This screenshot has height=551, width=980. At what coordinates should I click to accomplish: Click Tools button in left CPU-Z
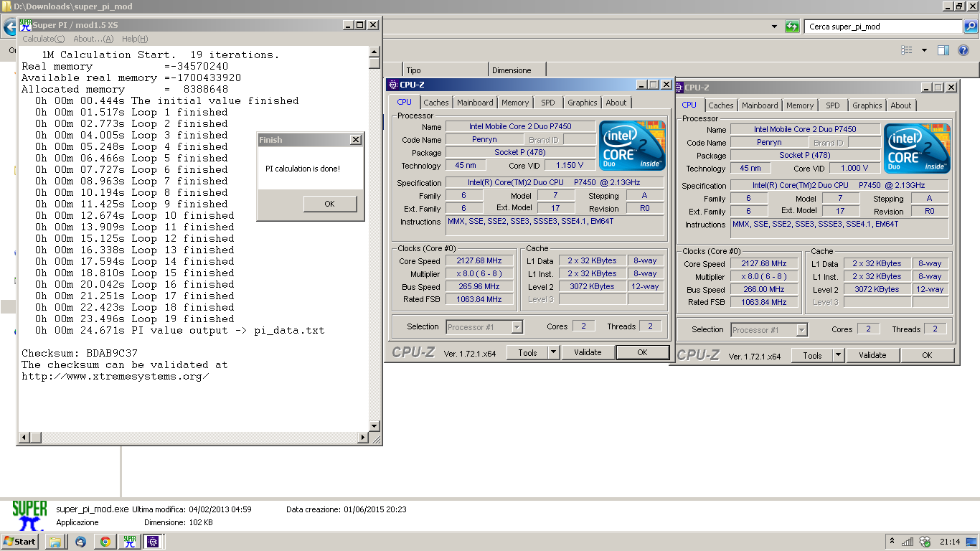click(527, 352)
